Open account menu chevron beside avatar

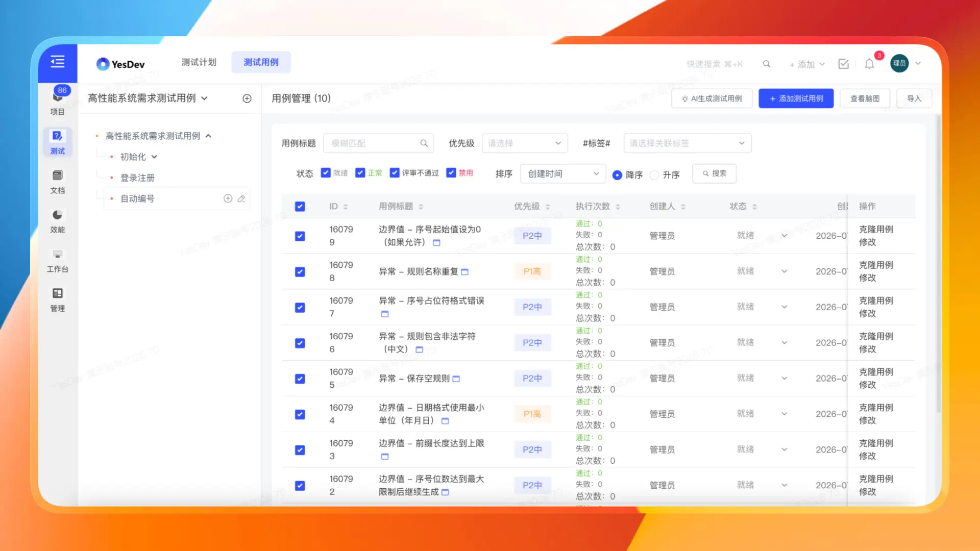pyautogui.click(x=918, y=63)
